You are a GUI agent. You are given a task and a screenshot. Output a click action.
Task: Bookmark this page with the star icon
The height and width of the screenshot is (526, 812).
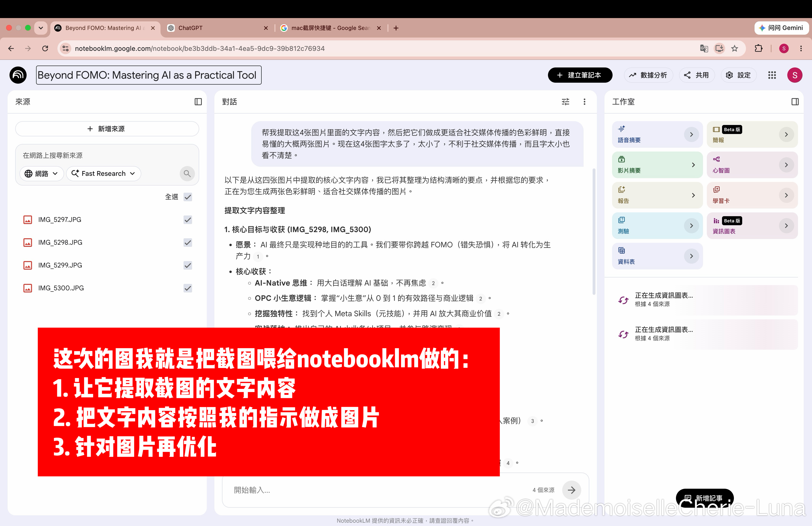point(735,48)
